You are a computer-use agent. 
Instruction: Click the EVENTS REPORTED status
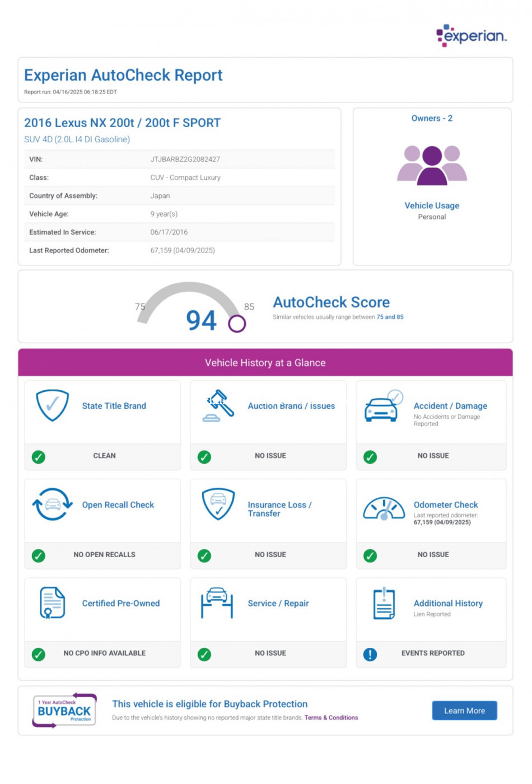point(433,653)
